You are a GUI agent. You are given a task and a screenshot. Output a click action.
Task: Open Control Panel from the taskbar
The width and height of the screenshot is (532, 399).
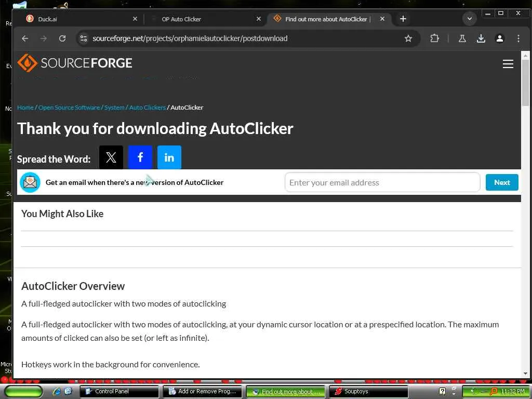(x=119, y=392)
